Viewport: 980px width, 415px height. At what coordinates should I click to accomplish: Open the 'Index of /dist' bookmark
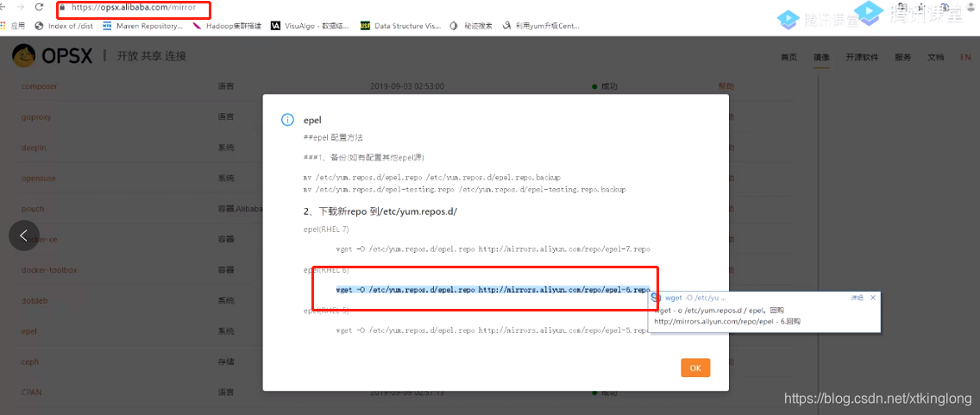(64, 26)
